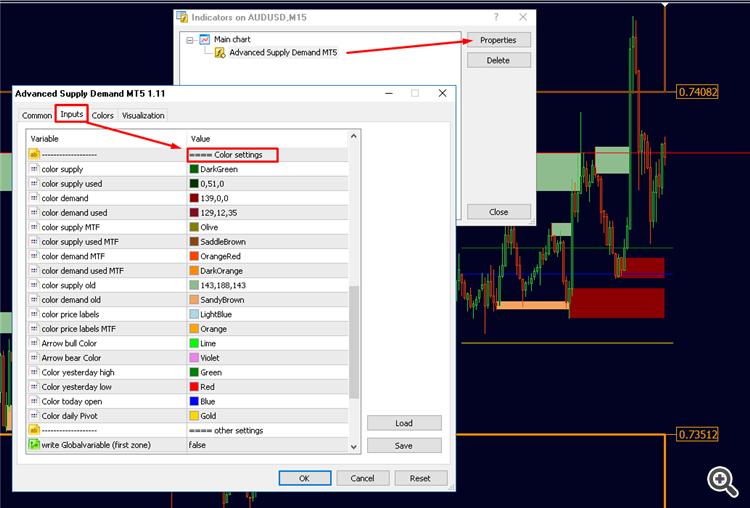Viewport: 750px width, 508px height.
Task: Click the magnifier zoom icon on the chart
Action: pos(722,481)
